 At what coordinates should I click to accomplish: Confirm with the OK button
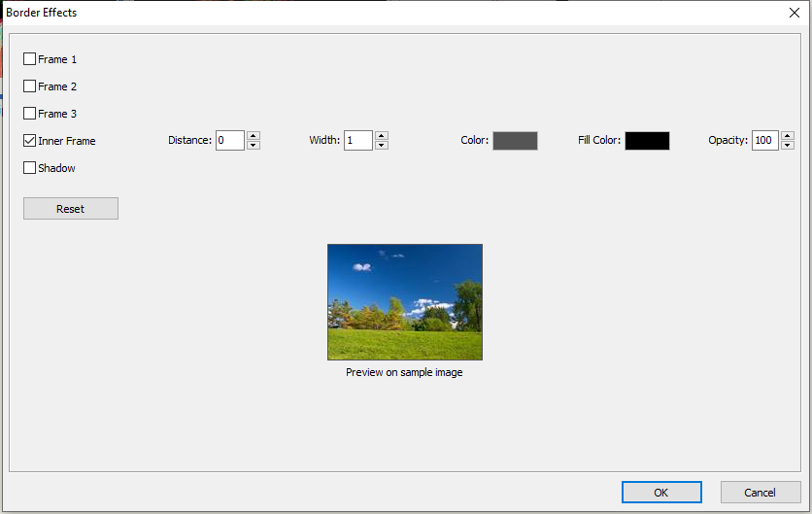coord(661,493)
